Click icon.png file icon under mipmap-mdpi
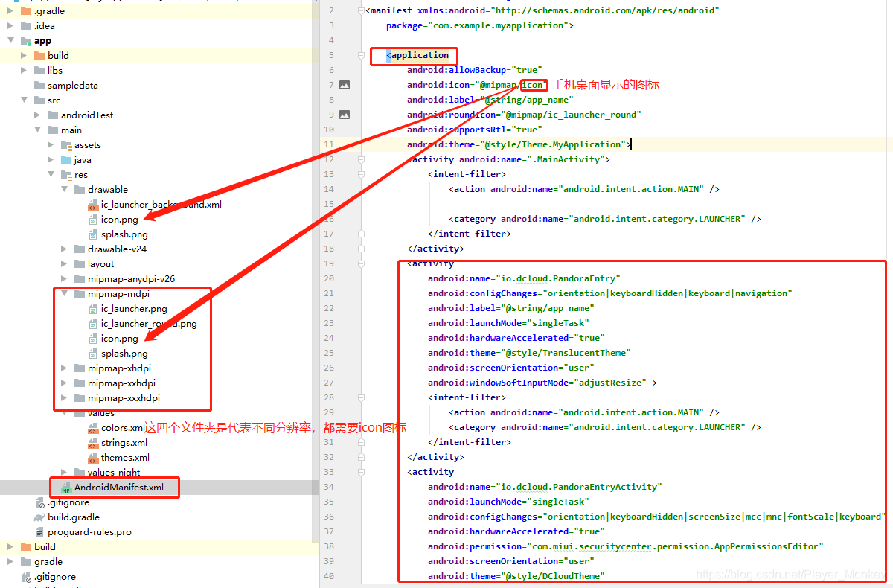The height and width of the screenshot is (588, 893). pos(93,339)
